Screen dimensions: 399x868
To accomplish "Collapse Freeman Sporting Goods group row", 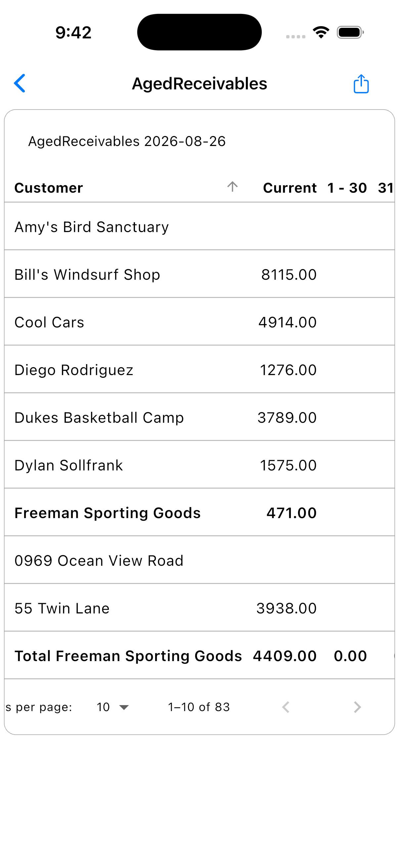I will tap(199, 512).
